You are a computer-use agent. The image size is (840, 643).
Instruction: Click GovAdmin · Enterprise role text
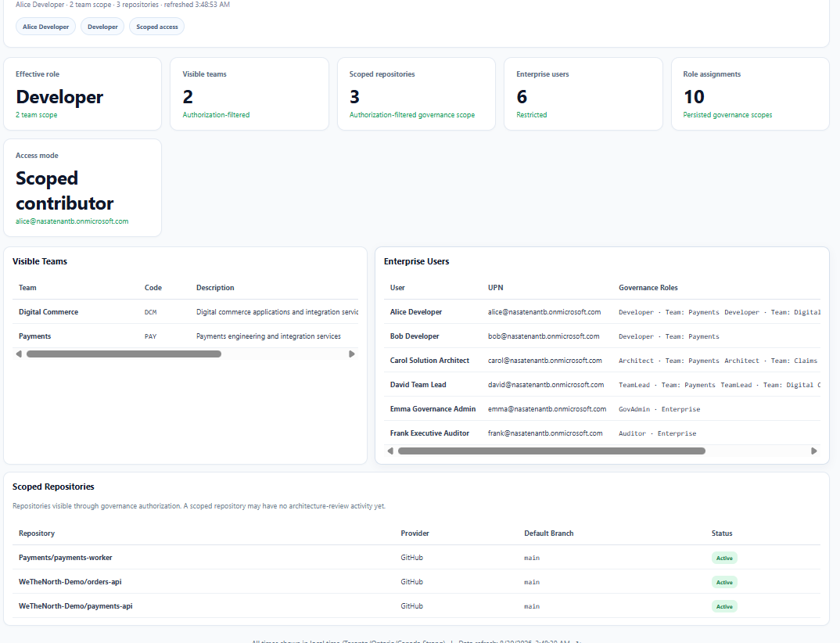(659, 409)
